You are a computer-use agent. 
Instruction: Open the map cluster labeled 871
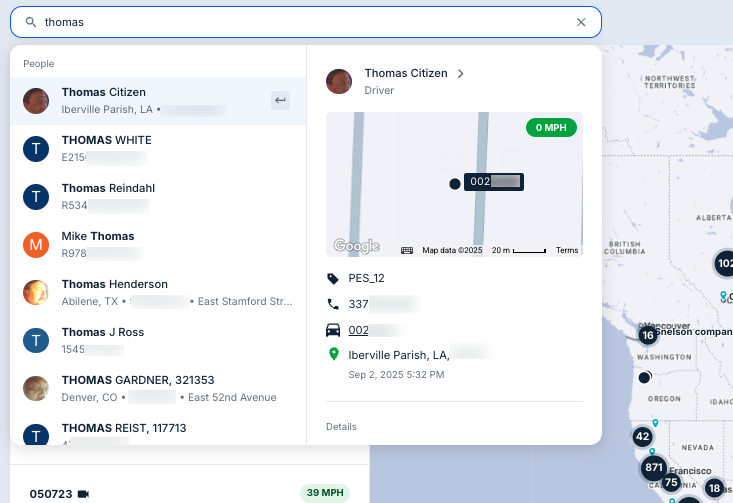point(654,467)
